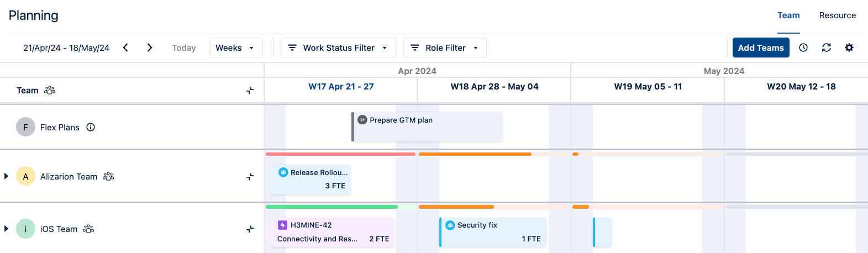
Task: Click the collapse icon in Alizarion Team row
Action: pyautogui.click(x=250, y=177)
